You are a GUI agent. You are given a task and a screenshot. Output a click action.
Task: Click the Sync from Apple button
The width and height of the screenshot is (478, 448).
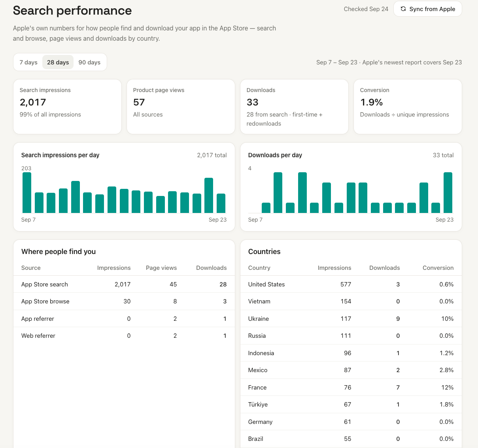point(427,9)
